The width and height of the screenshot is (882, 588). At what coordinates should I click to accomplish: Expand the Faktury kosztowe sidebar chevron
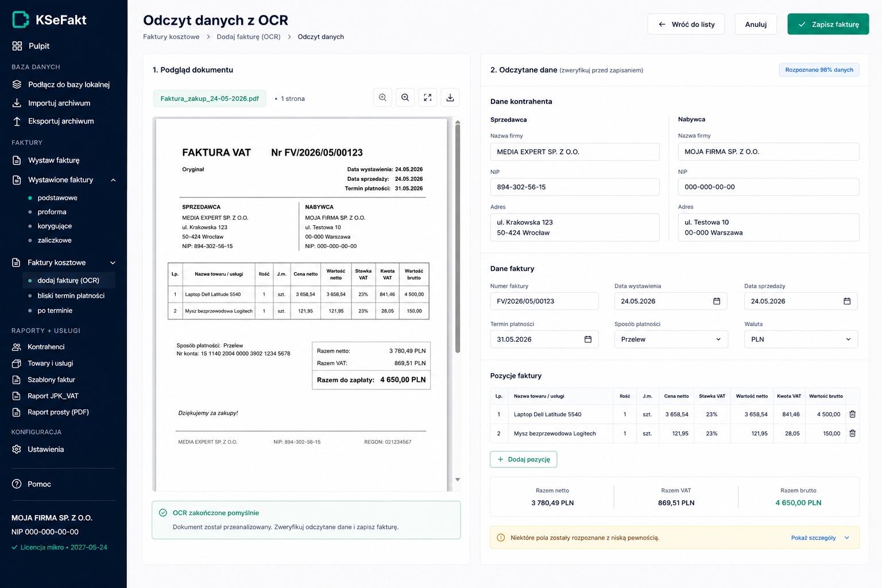click(113, 262)
